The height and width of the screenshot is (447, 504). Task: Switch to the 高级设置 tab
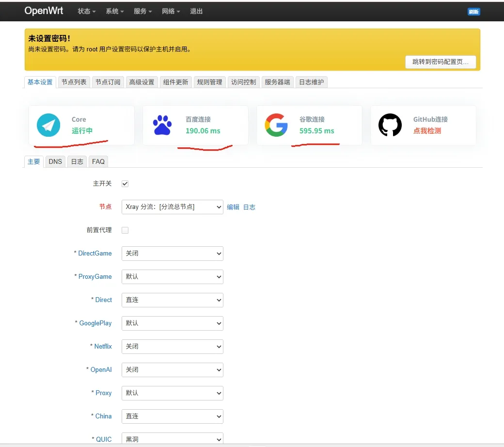[x=142, y=82]
